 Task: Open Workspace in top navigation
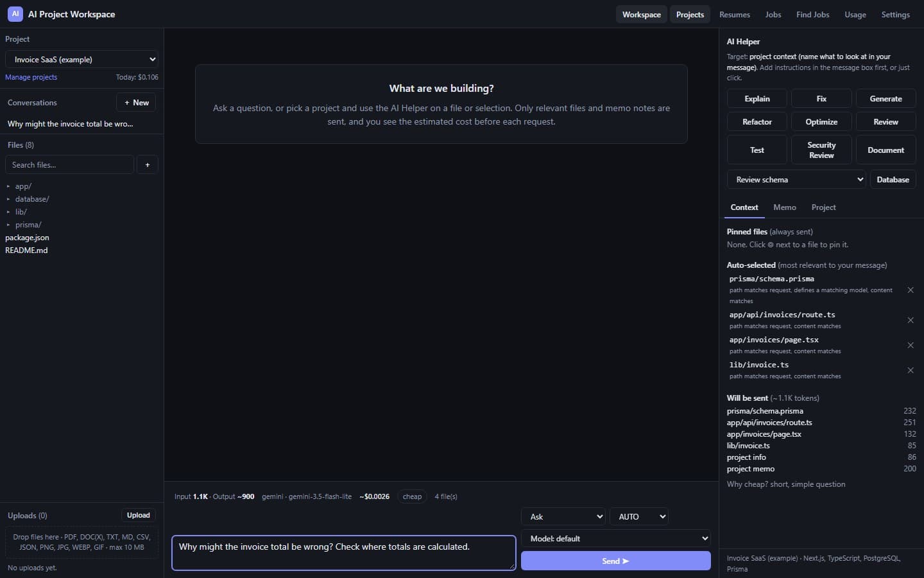tap(641, 14)
